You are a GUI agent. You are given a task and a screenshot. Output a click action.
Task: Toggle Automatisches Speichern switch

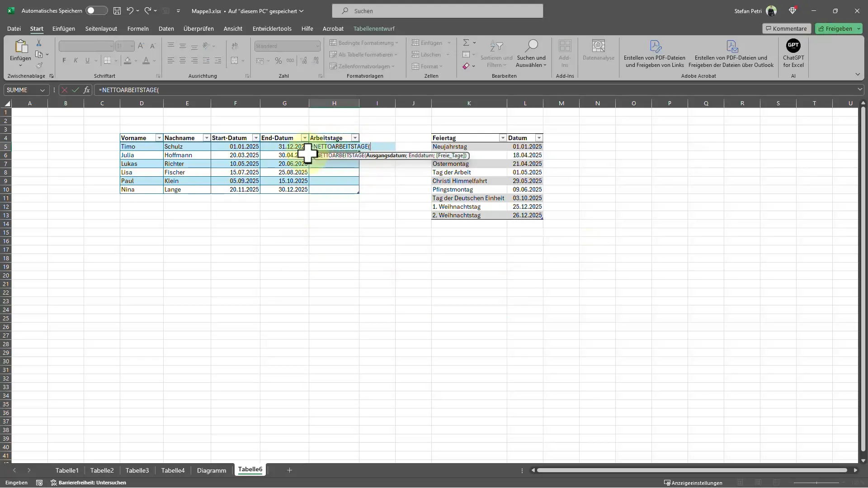96,10
